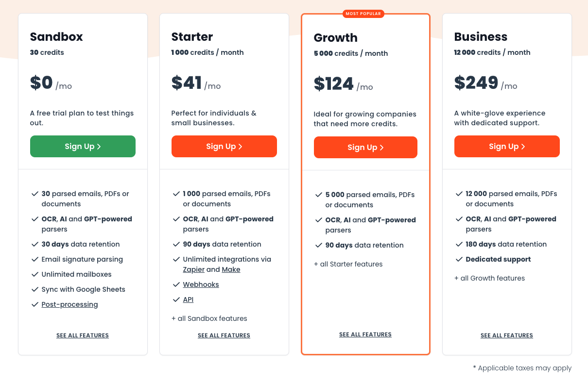
Task: Click checkmark beside Email signature parsing
Action: [x=35, y=259]
